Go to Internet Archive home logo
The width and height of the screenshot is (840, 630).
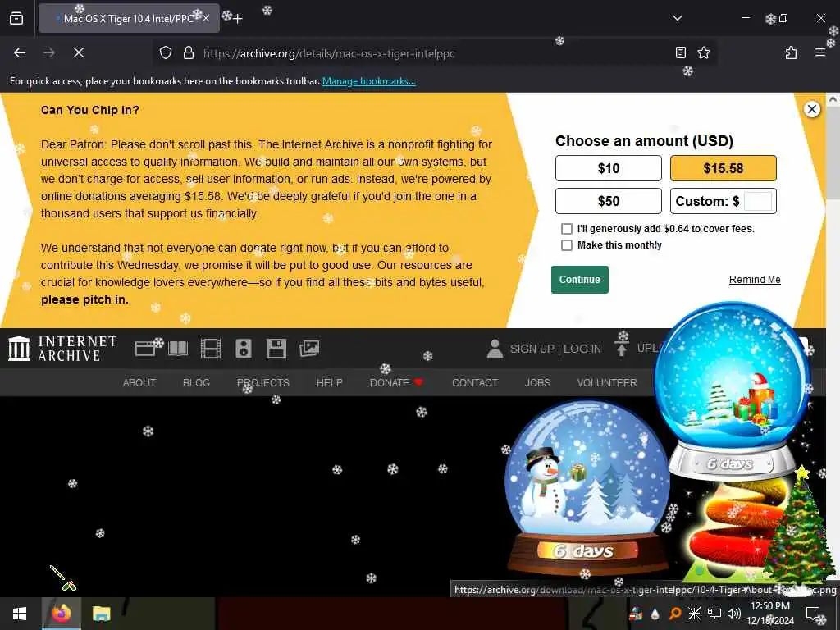[62, 349]
